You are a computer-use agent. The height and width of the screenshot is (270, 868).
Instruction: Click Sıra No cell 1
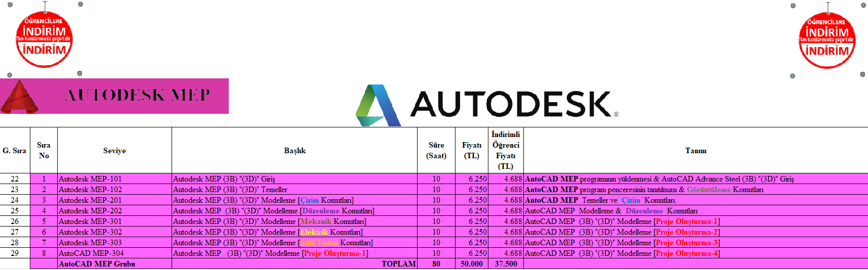(x=44, y=179)
